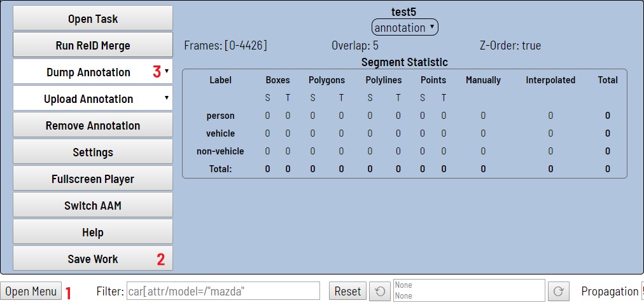Viewport: 644px width, 305px height.
Task: Toggle Switch AAM mode
Action: click(93, 205)
